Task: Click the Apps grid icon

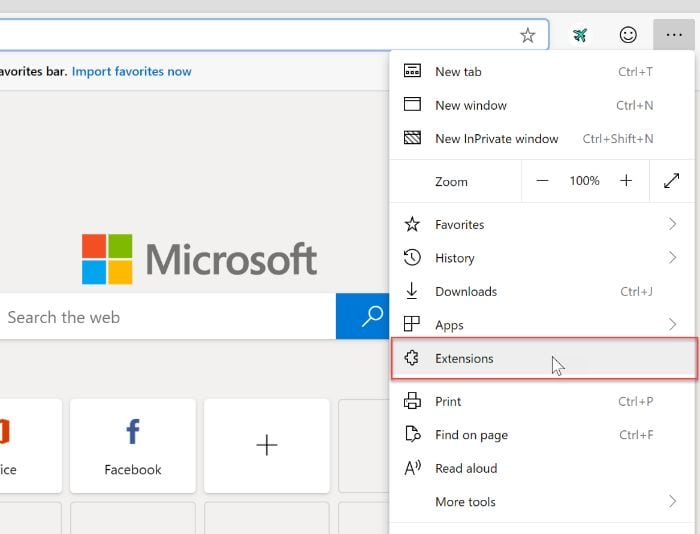Action: point(412,324)
